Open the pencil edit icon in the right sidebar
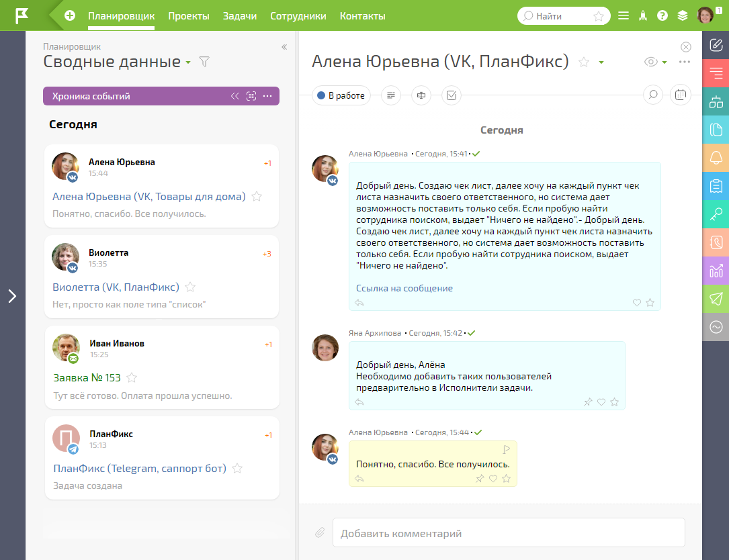729x560 pixels. (716, 45)
